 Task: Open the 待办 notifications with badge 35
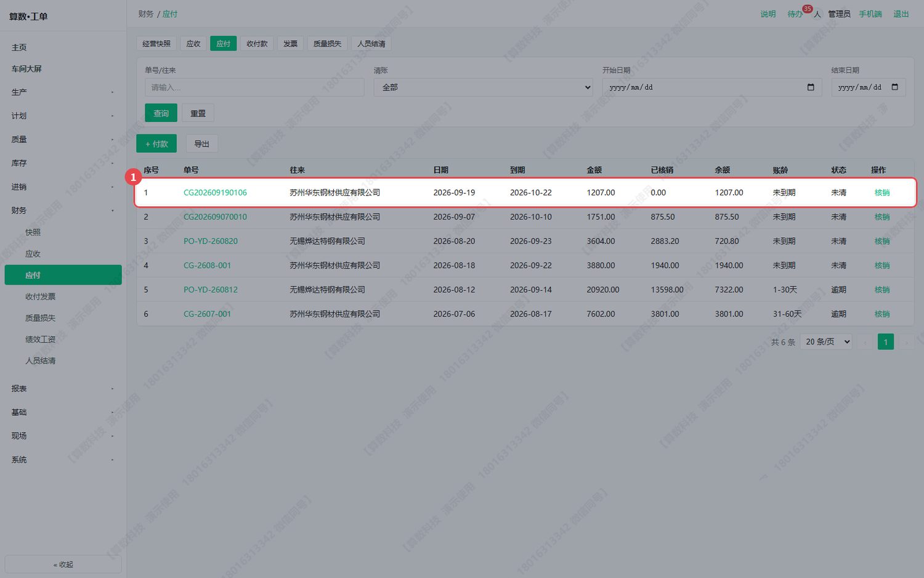point(795,14)
